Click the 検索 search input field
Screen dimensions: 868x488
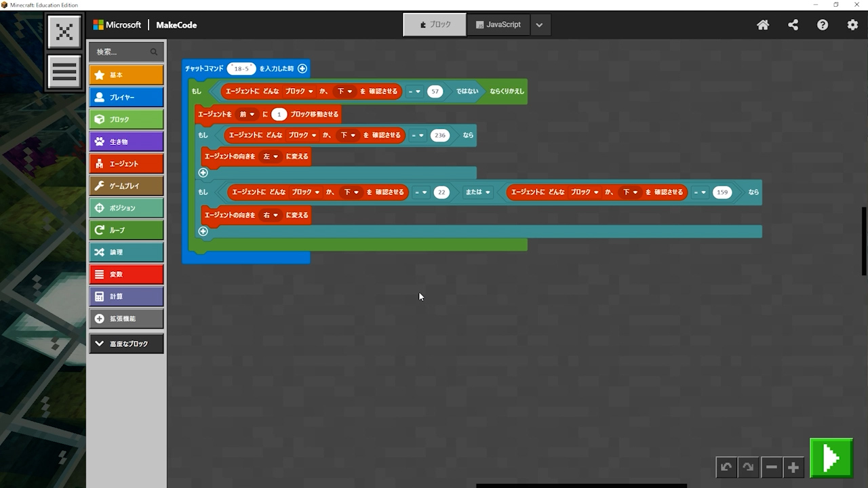coord(122,52)
